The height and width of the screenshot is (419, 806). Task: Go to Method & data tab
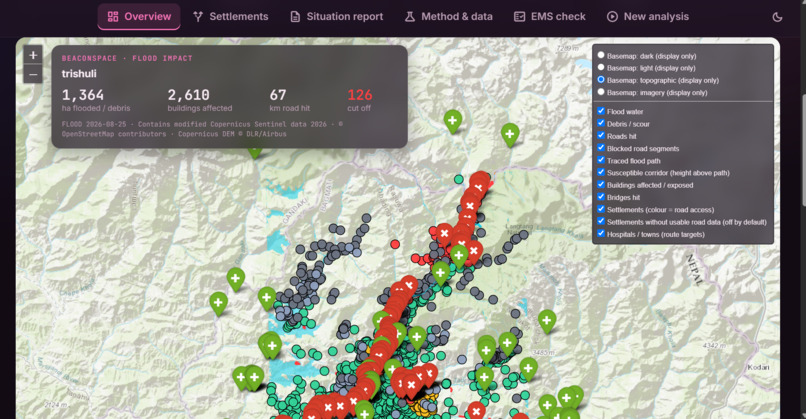coord(449,16)
